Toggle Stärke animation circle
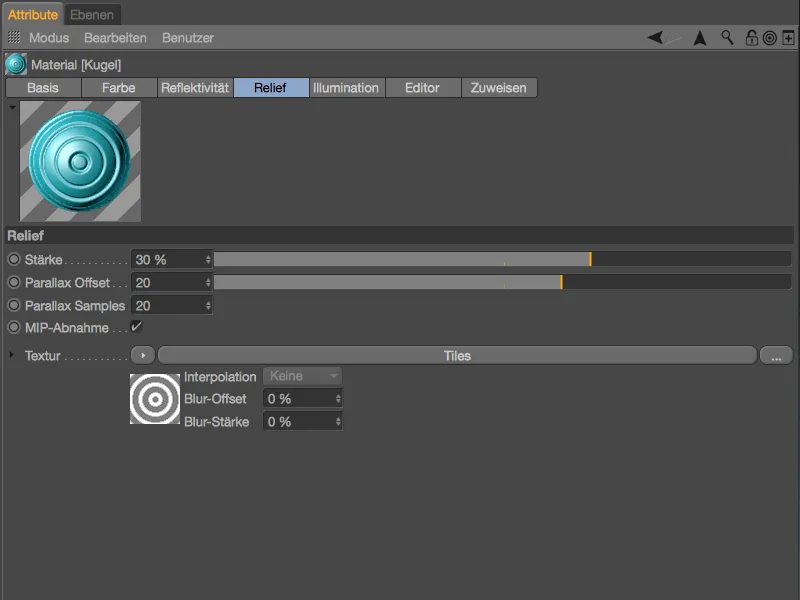This screenshot has width=800, height=600. coord(14,259)
